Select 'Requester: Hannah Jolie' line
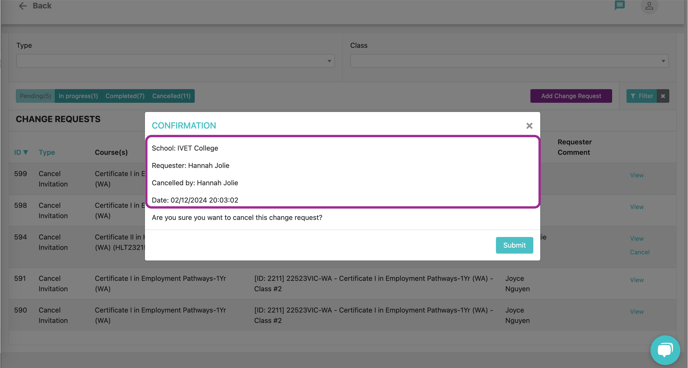 190,165
